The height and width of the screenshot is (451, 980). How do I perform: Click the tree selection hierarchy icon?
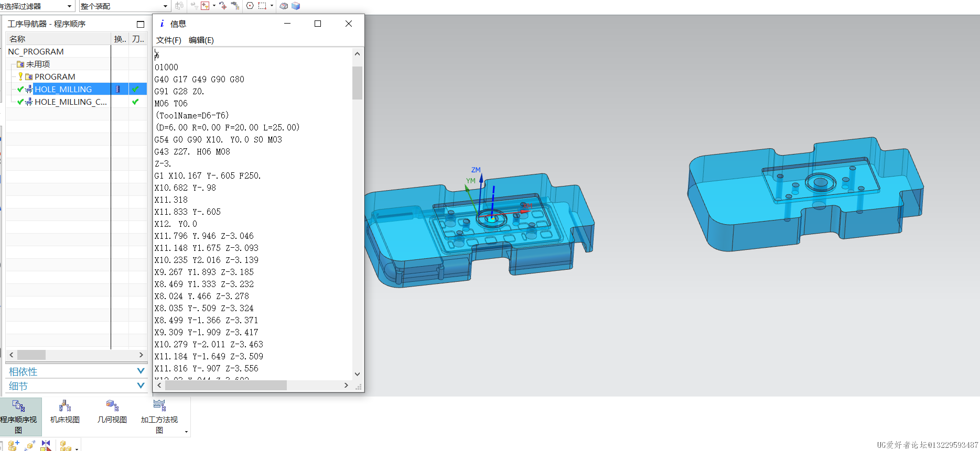pyautogui.click(x=235, y=6)
